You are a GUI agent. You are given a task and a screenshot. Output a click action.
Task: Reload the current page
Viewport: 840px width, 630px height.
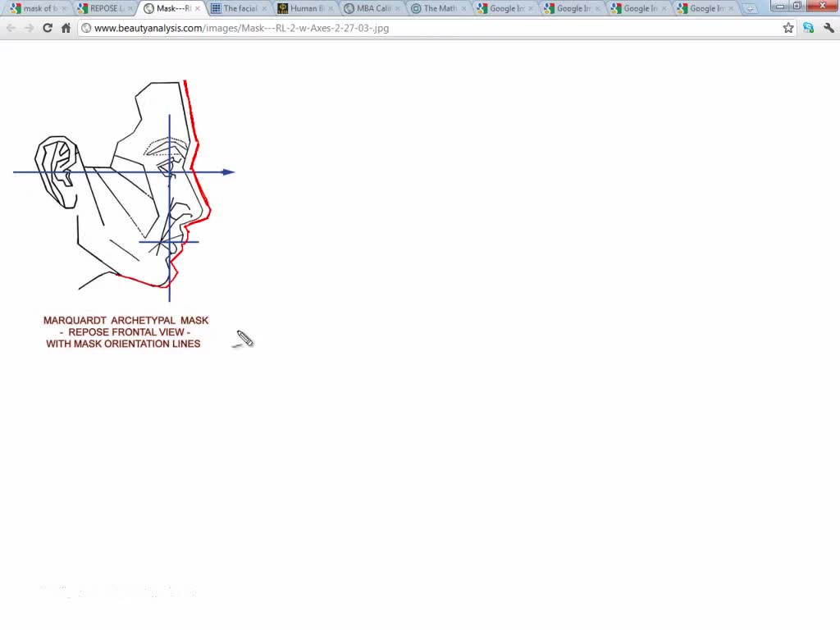click(x=48, y=28)
